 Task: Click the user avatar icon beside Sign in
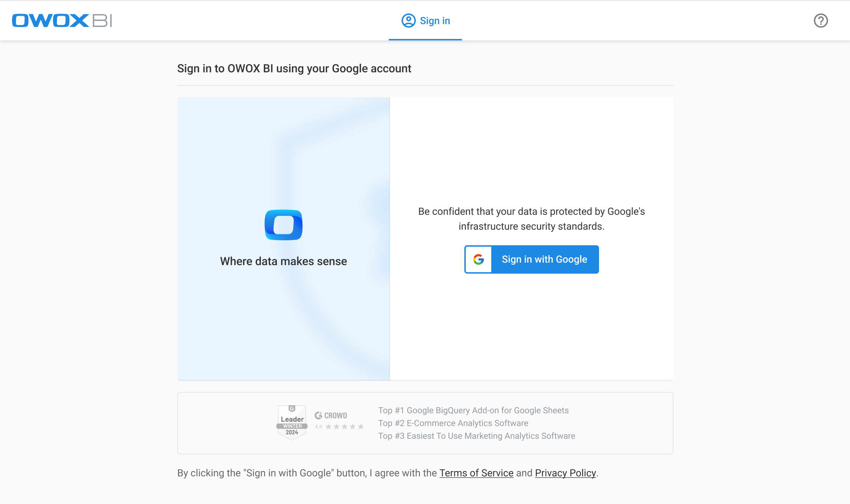408,21
